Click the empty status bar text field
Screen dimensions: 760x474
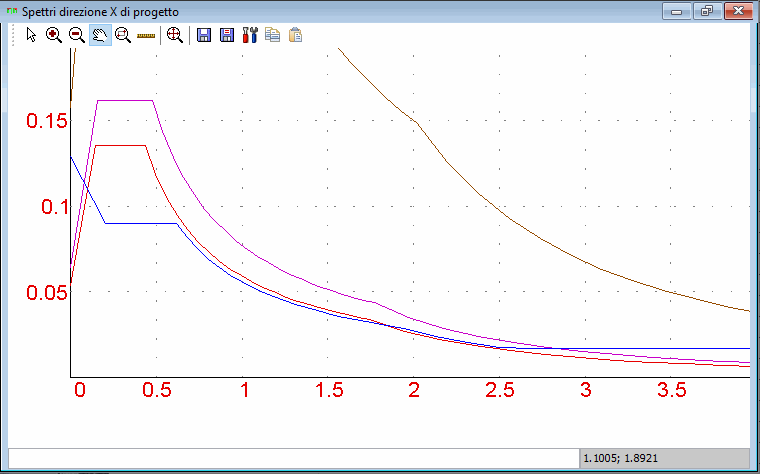click(x=292, y=458)
